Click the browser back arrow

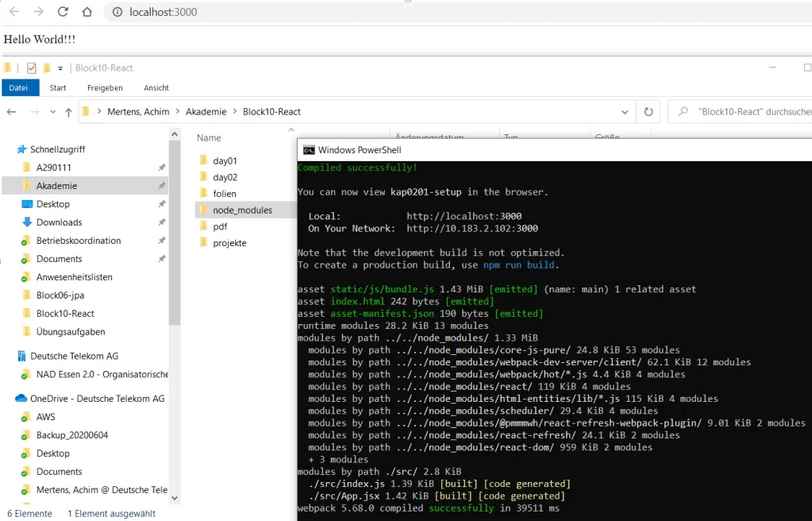[x=14, y=11]
